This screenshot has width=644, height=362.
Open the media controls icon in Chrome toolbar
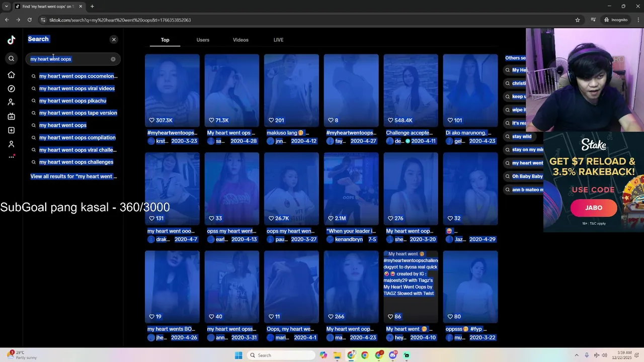[x=593, y=20]
